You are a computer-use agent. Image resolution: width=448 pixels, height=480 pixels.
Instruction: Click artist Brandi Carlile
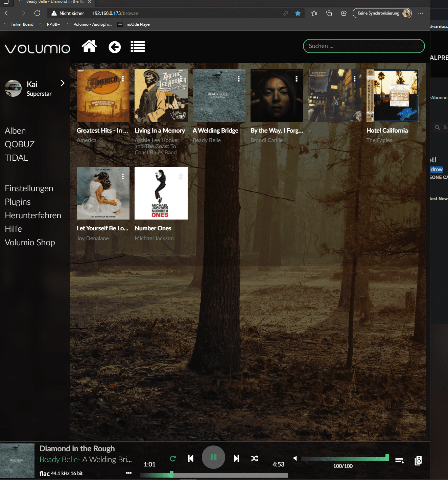point(266,140)
